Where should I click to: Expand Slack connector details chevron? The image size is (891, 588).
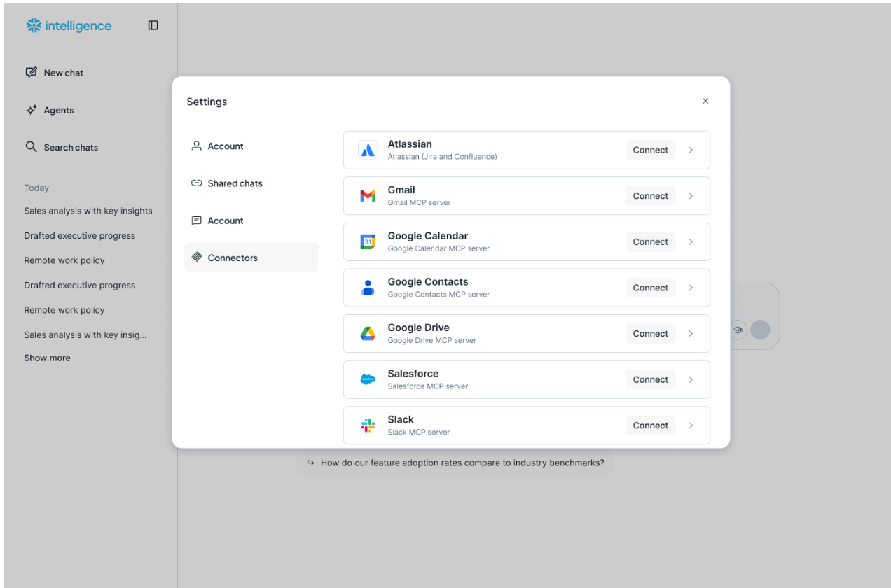(691, 426)
